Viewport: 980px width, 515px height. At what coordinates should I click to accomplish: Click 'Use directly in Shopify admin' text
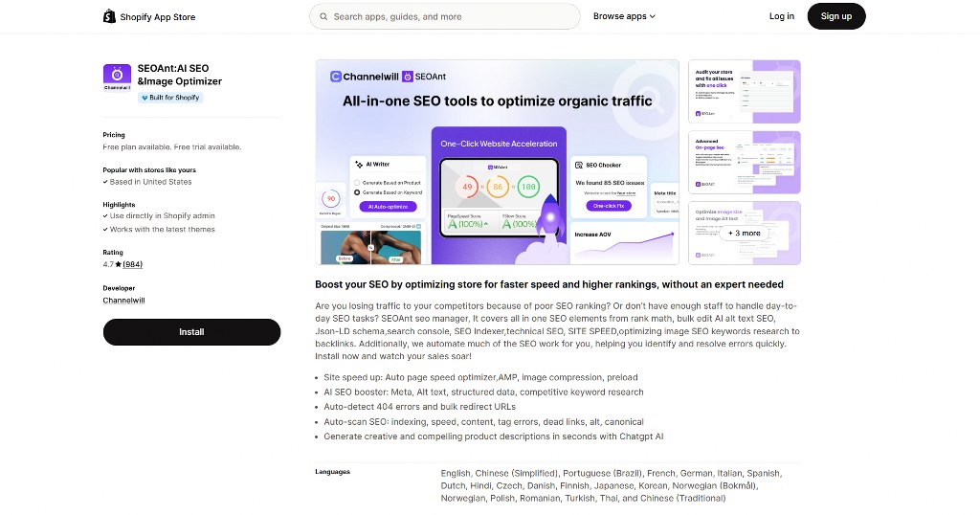coord(162,216)
